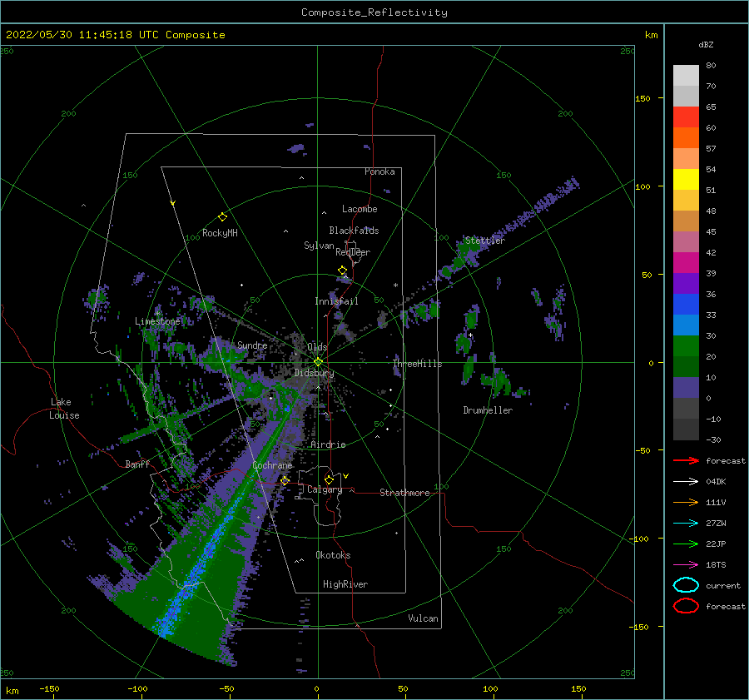This screenshot has width=749, height=700.
Task: Click the 150 value on right axis
Action: 642,98
